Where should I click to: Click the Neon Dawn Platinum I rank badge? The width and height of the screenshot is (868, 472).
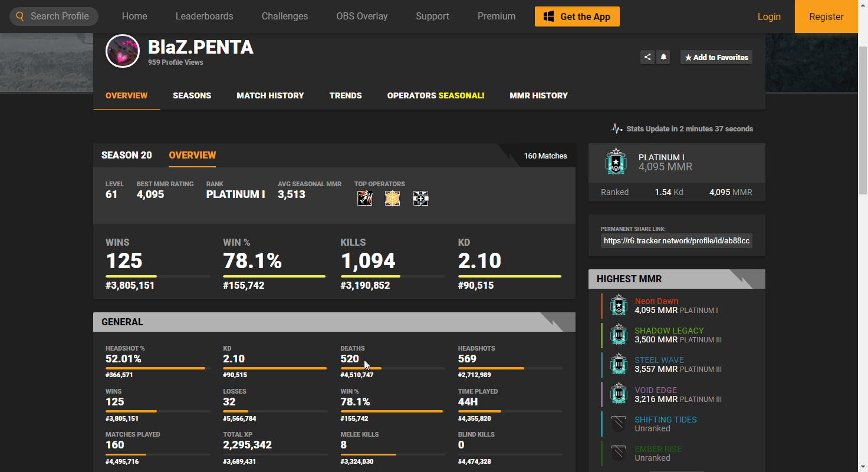click(x=618, y=305)
